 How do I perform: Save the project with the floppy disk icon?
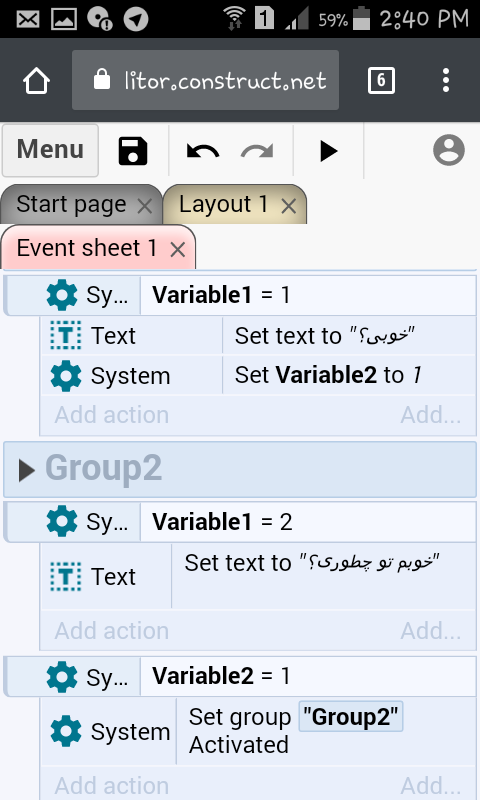click(x=133, y=151)
